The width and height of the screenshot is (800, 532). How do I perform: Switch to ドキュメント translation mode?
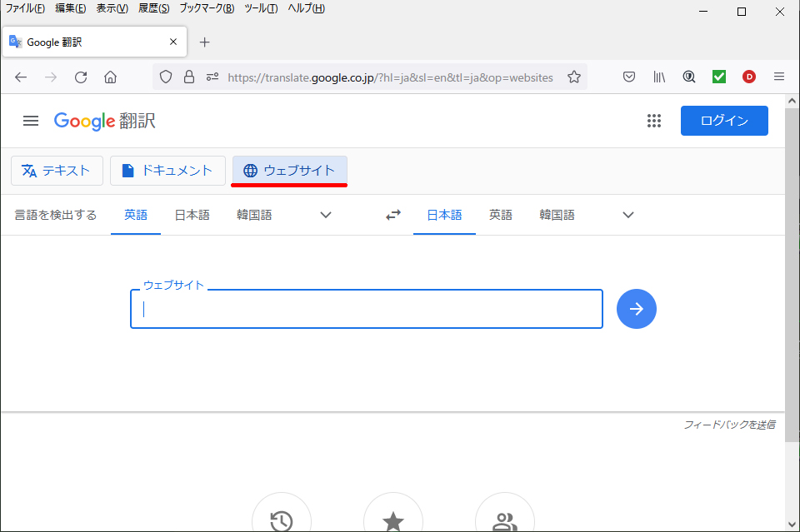167,171
